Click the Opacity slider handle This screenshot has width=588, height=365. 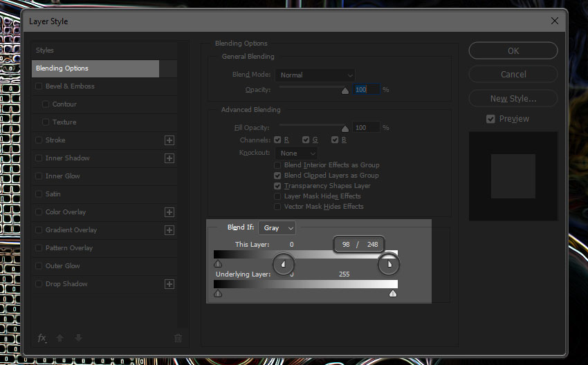click(x=345, y=91)
